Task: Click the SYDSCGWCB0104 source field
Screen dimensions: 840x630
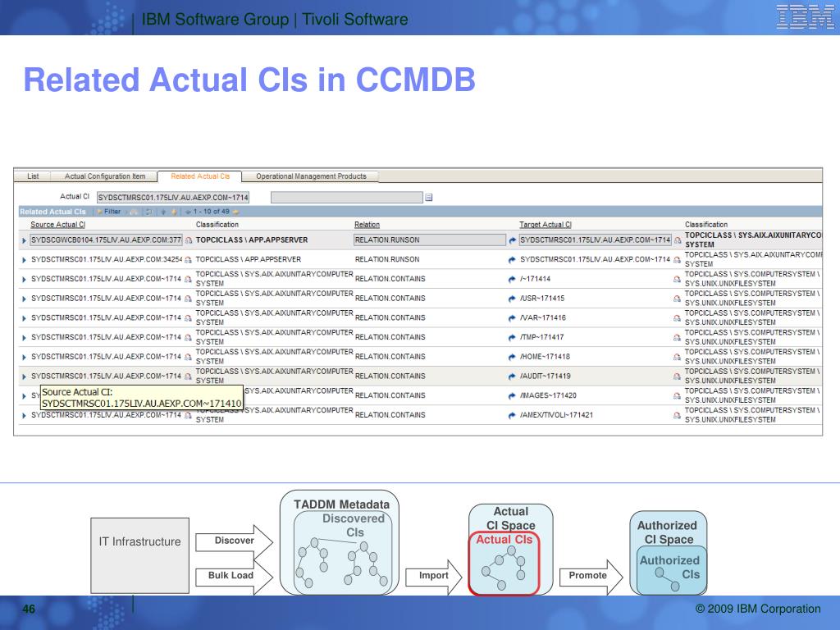Action: coord(106,240)
